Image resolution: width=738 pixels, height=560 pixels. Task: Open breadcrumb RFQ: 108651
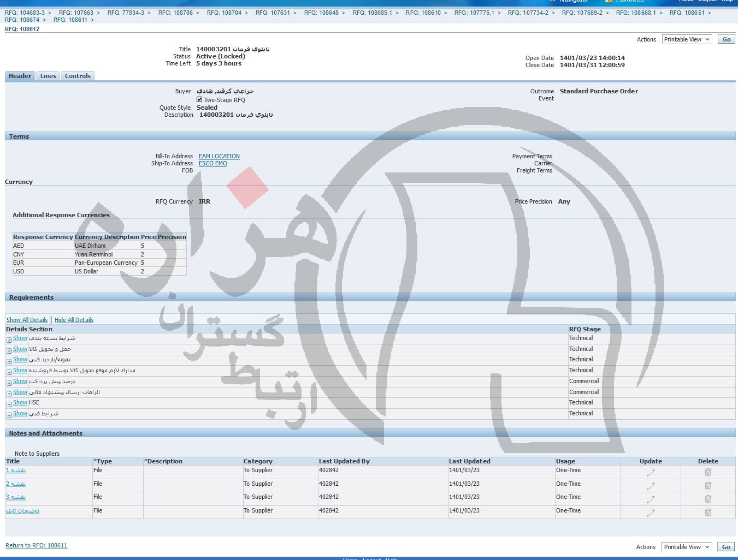(x=687, y=13)
